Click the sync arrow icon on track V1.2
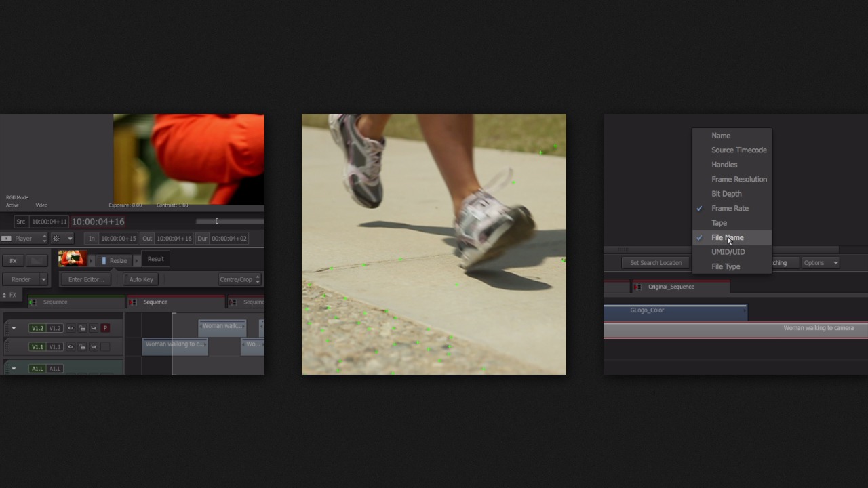Screen dimensions: 868x488 [94, 328]
